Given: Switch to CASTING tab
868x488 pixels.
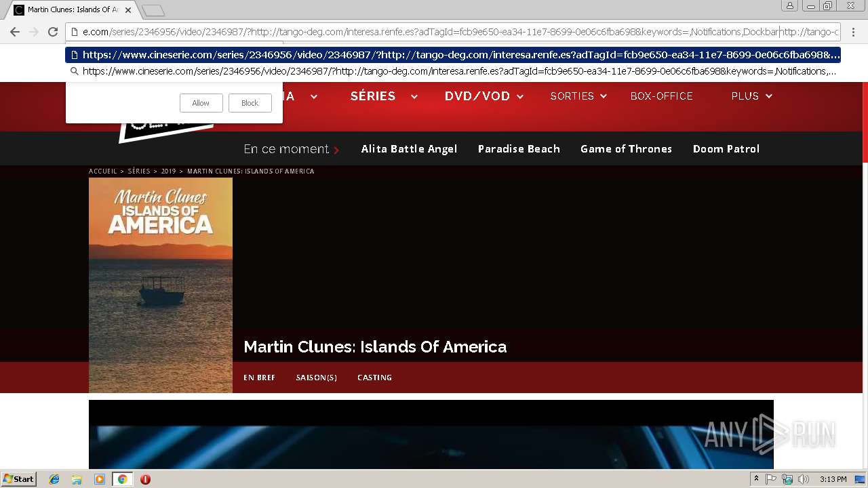Looking at the screenshot, I should pos(374,378).
